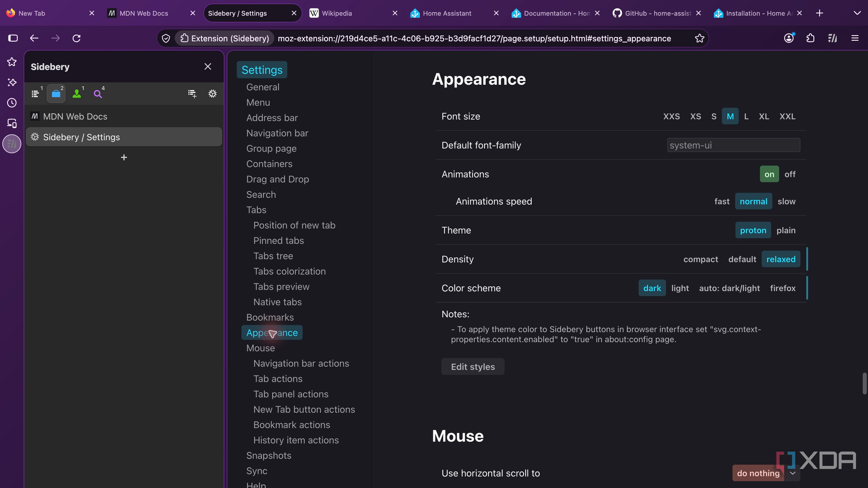
Task: Open Firefox account menu
Action: [789, 38]
